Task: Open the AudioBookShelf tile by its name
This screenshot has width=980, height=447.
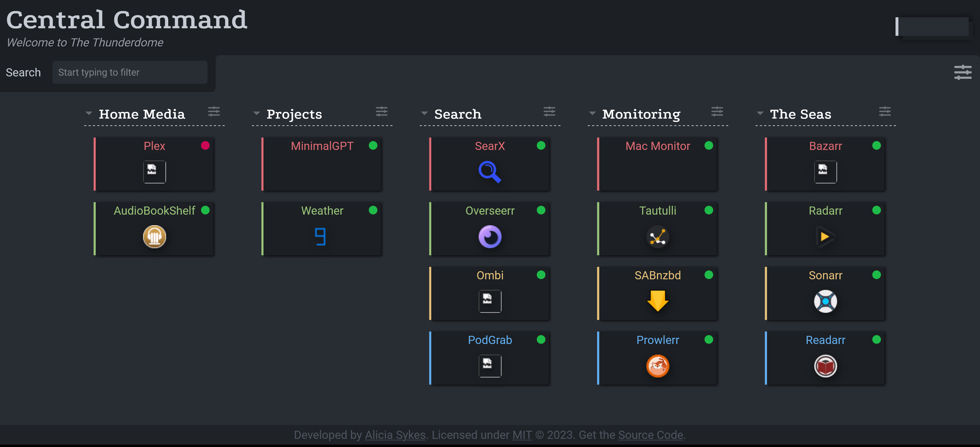Action: tap(154, 211)
